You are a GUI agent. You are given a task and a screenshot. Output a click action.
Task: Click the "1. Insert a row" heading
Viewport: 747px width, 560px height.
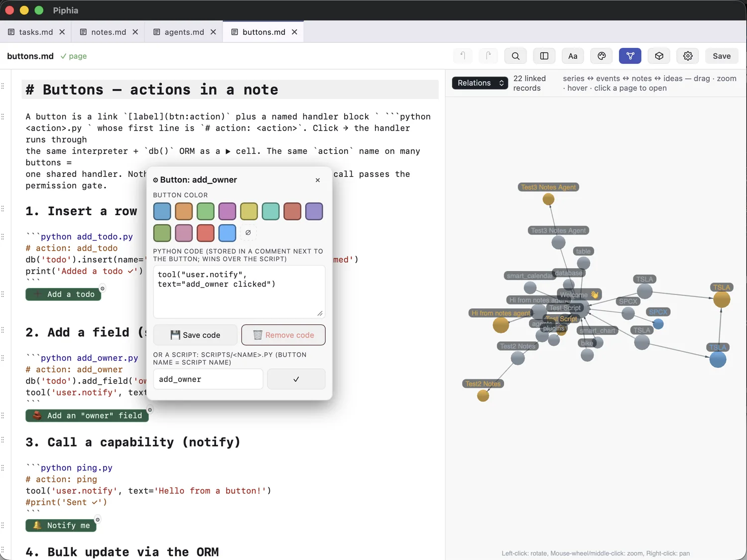81,211
